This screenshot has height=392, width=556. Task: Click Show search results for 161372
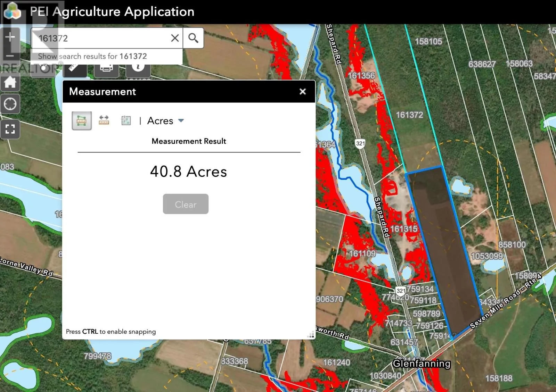pos(92,56)
